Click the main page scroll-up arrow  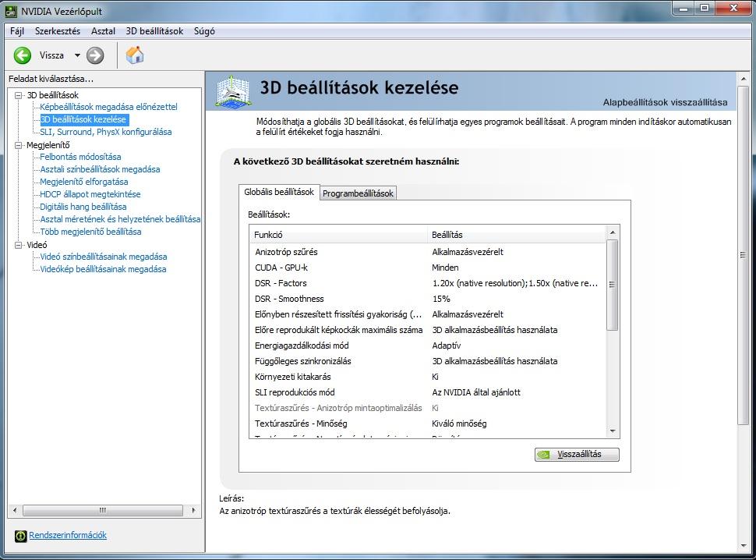pos(743,79)
